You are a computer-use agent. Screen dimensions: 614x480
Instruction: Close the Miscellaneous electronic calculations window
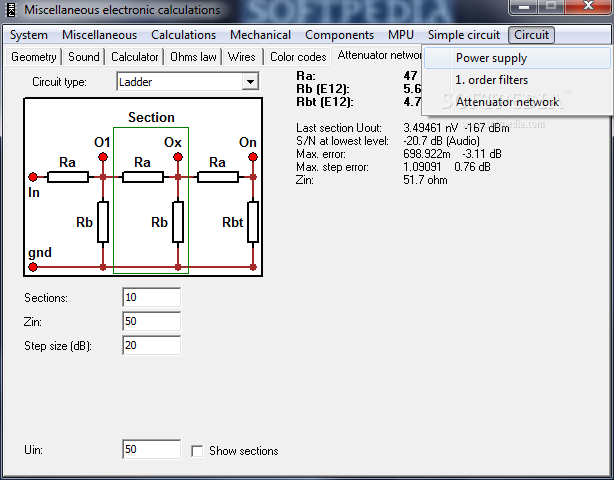tap(588, 7)
